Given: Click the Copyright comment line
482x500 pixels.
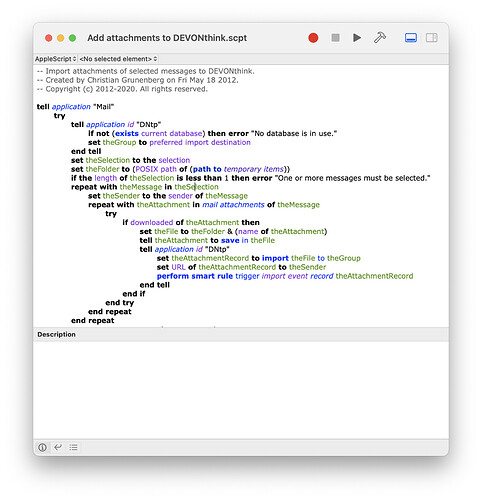Looking at the screenshot, I should 122,89.
